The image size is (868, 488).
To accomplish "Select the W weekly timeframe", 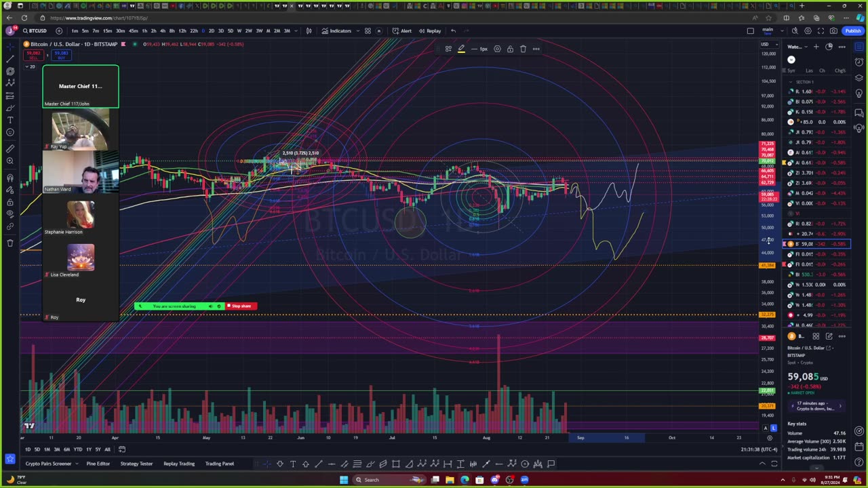I will (x=239, y=30).
